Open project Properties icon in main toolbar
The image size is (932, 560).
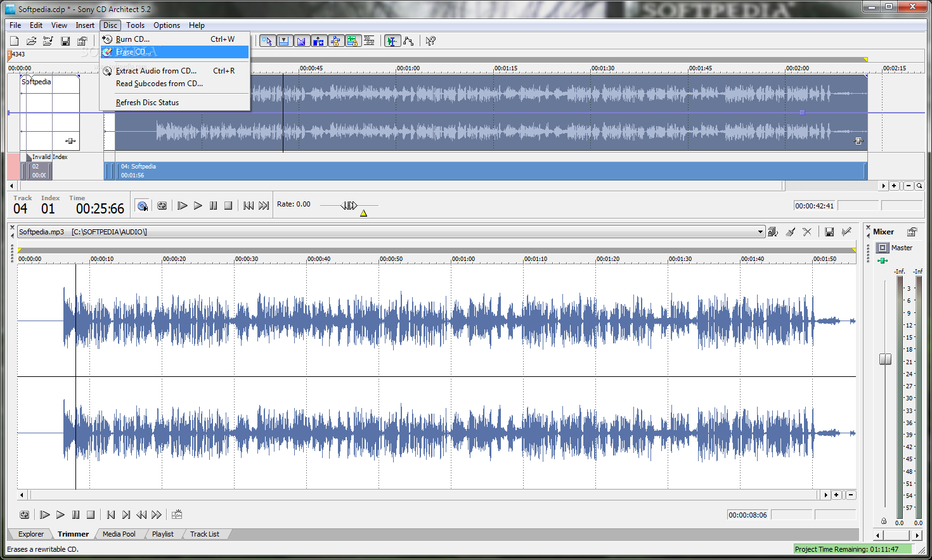(x=82, y=41)
